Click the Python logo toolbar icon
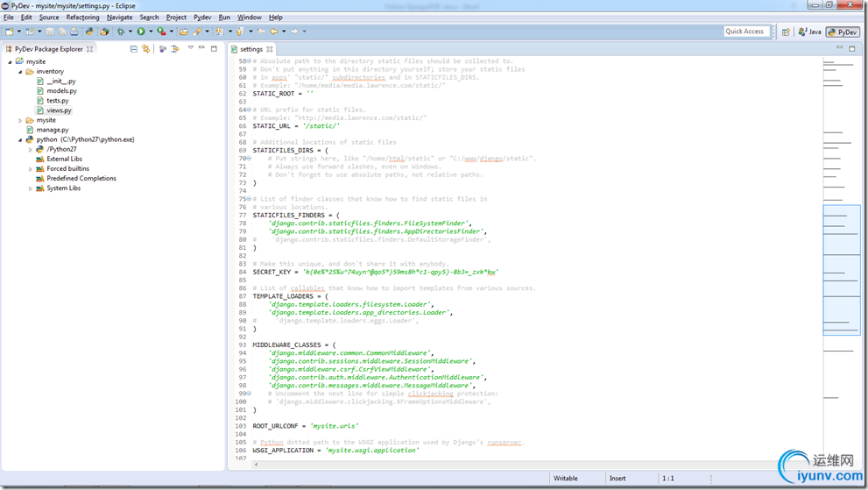The image size is (868, 490). tap(89, 32)
